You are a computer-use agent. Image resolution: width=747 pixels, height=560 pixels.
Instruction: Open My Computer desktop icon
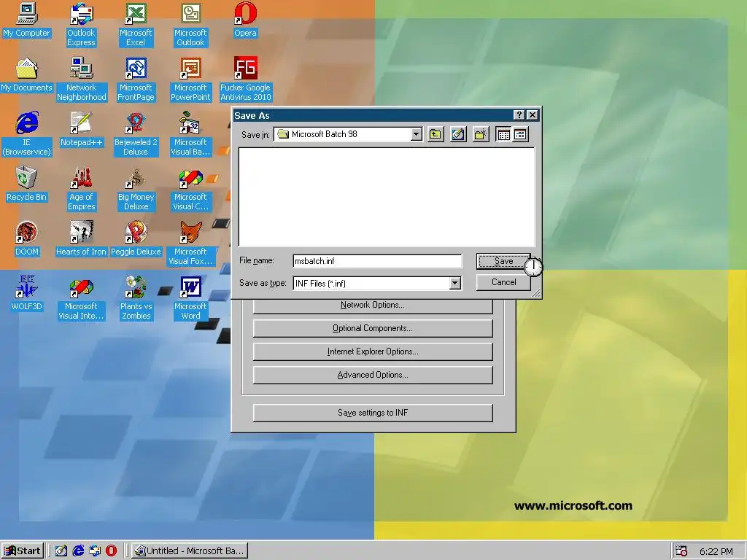26,20
